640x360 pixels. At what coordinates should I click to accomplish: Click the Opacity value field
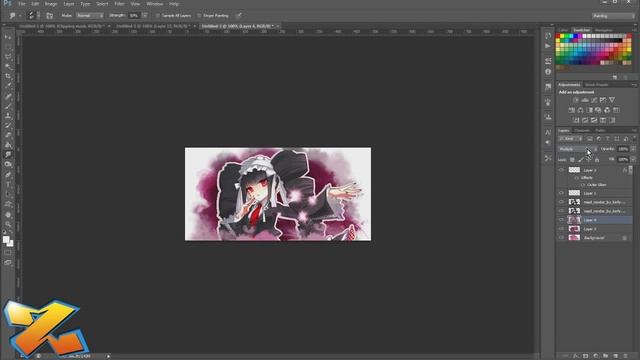point(623,149)
